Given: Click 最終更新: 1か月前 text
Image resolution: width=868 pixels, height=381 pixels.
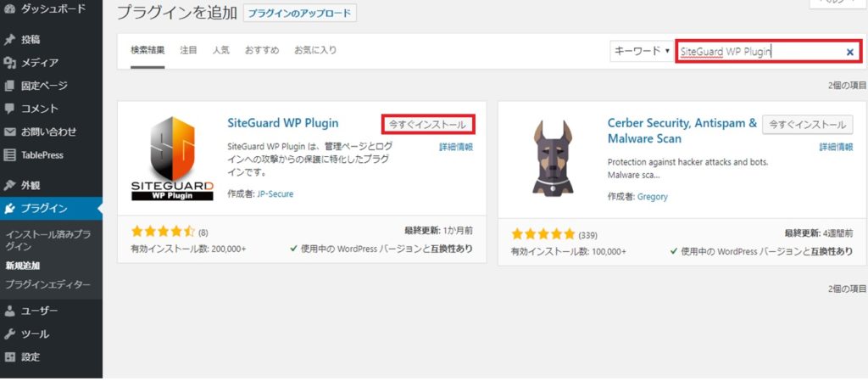Looking at the screenshot, I should coord(439,231).
